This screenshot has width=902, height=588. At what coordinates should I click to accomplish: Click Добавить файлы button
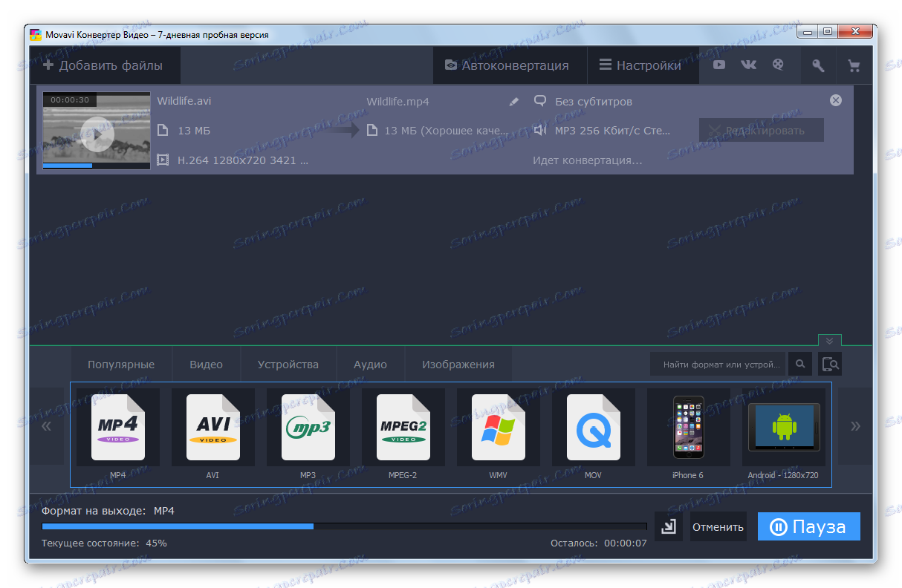103,65
